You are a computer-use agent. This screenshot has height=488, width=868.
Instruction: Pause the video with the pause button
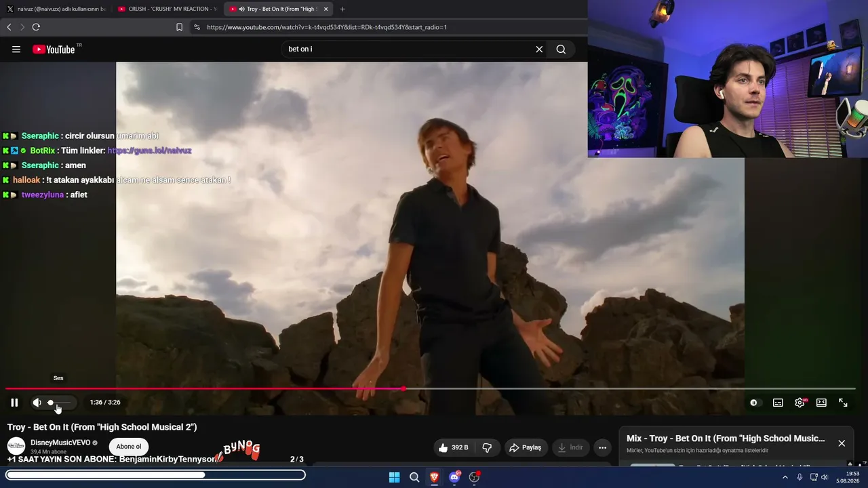14,403
